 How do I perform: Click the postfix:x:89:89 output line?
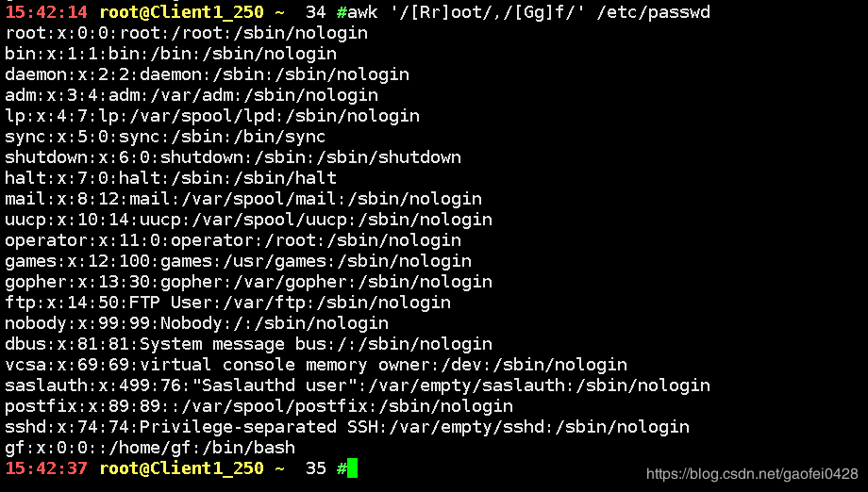click(x=259, y=406)
